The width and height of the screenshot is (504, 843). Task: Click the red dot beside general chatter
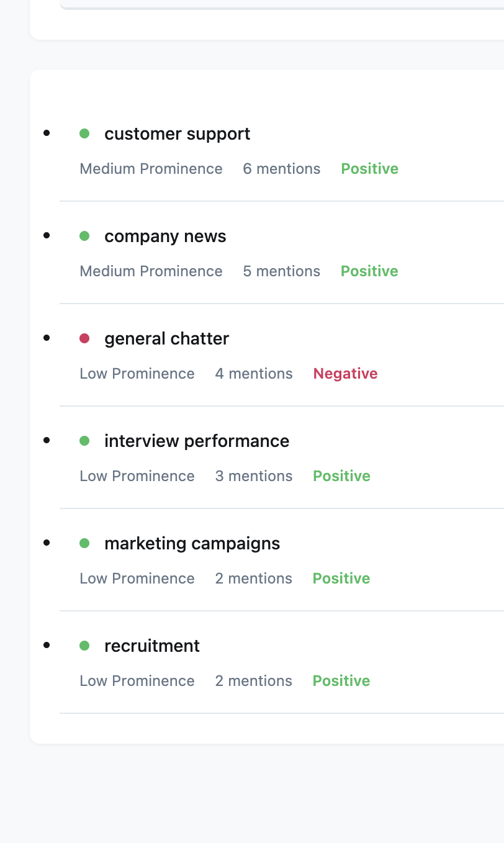[x=84, y=338]
